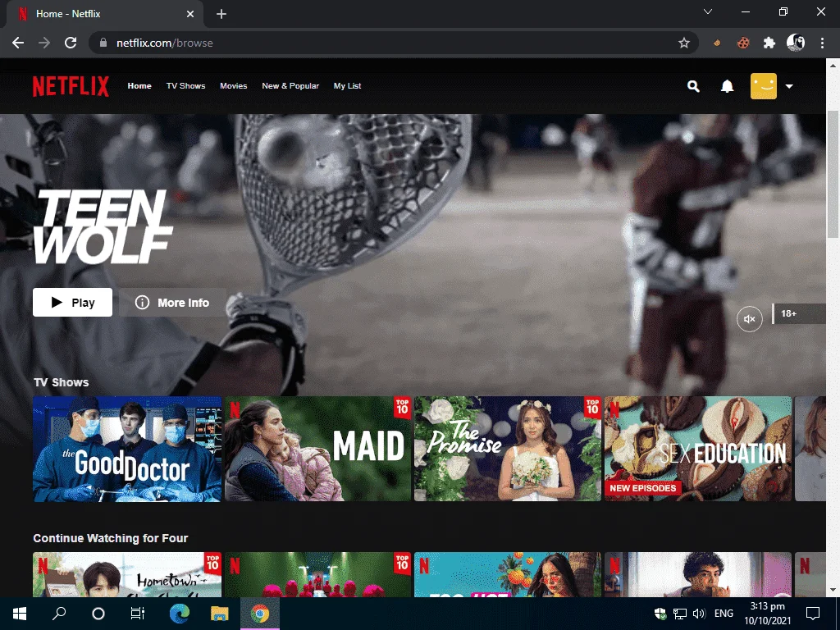Screen dimensions: 840x630
Task: Open the cookie extension icon
Action: click(743, 43)
